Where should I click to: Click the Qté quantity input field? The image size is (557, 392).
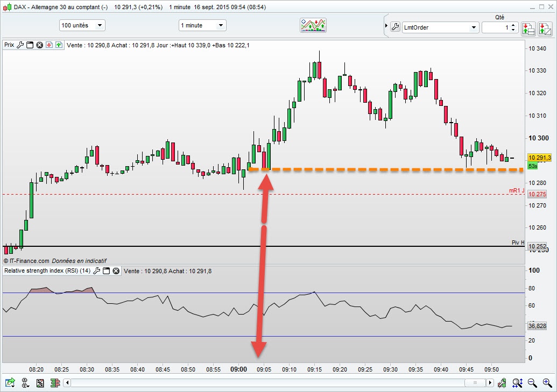pyautogui.click(x=496, y=27)
